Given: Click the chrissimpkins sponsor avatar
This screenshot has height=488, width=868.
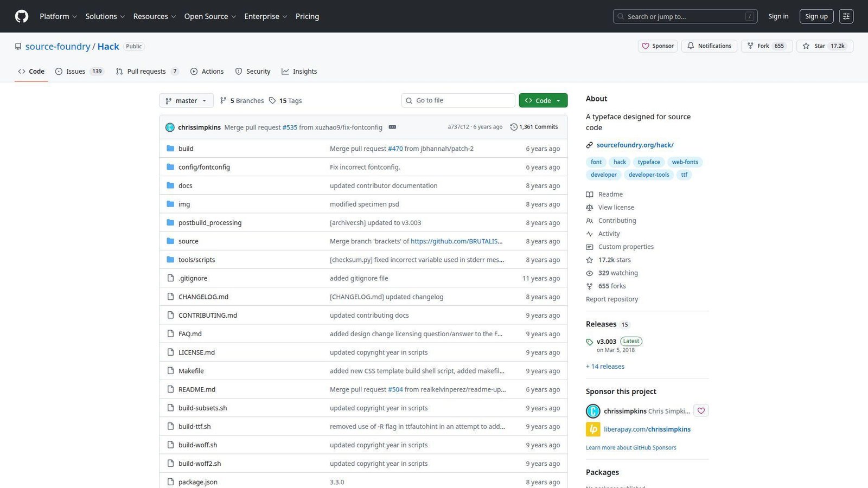Looking at the screenshot, I should (x=593, y=410).
